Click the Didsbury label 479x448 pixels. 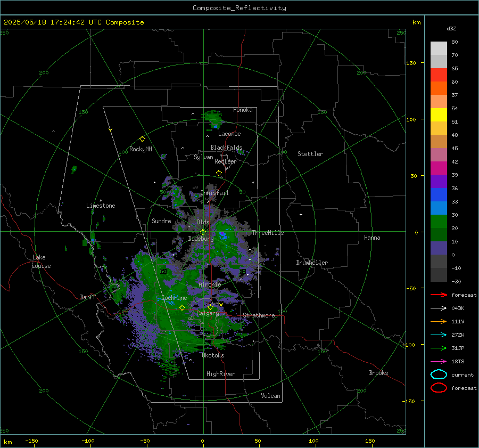point(201,239)
